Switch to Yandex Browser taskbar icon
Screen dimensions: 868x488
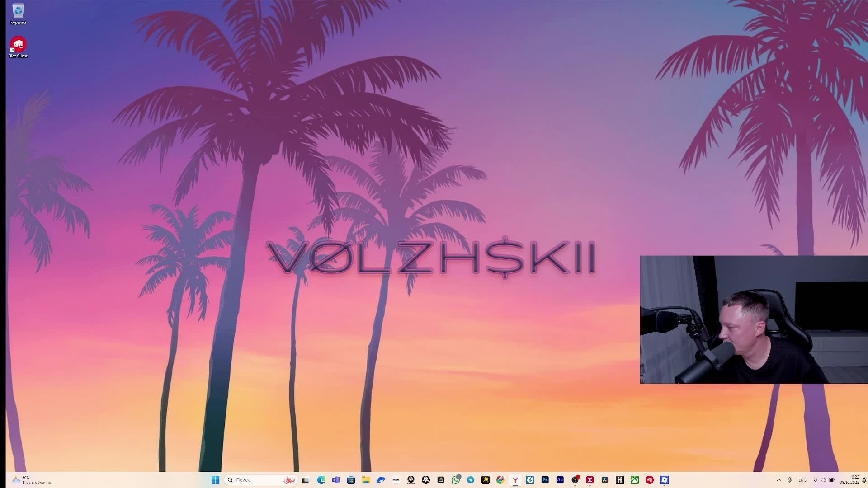point(515,480)
